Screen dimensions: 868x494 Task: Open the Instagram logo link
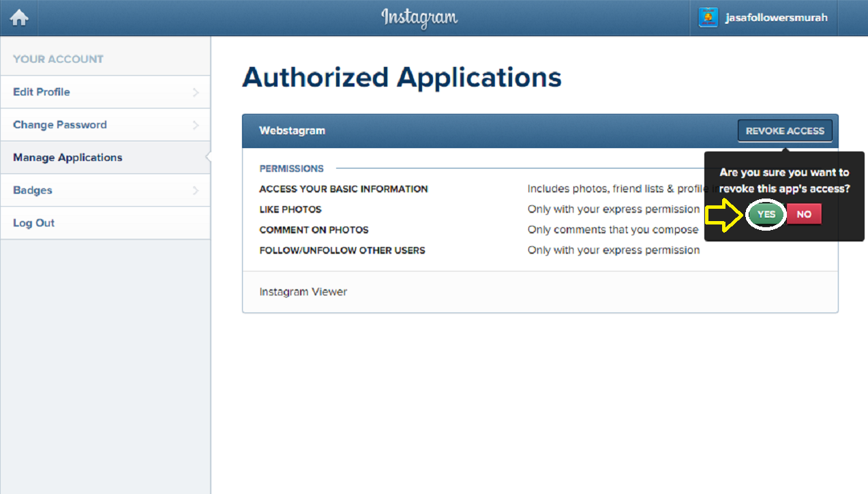click(419, 17)
